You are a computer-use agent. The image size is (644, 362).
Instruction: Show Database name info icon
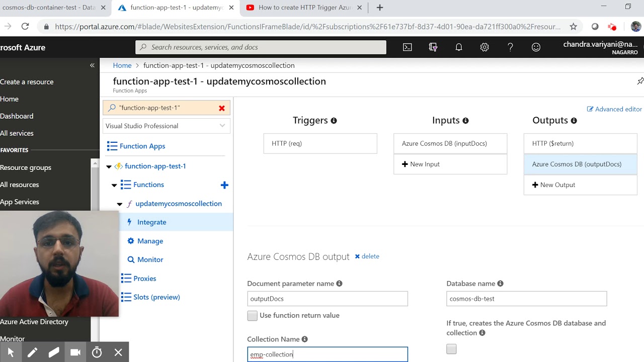tap(500, 284)
